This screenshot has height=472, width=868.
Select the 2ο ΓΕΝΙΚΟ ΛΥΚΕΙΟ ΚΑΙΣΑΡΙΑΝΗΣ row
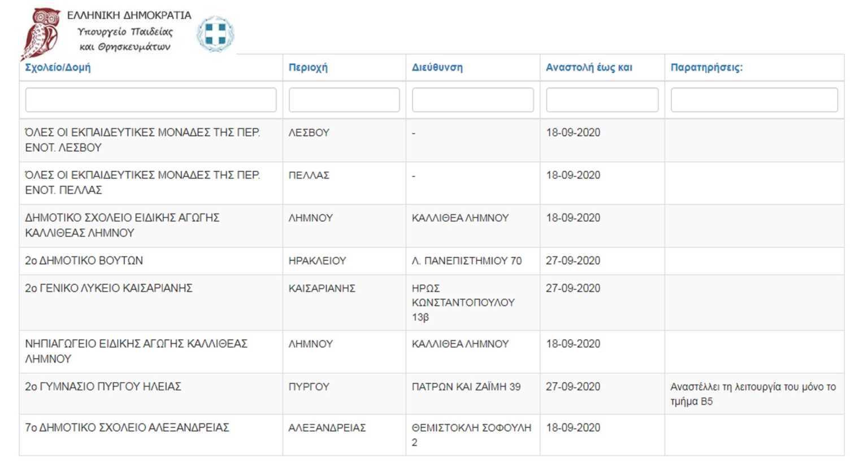pyautogui.click(x=109, y=289)
